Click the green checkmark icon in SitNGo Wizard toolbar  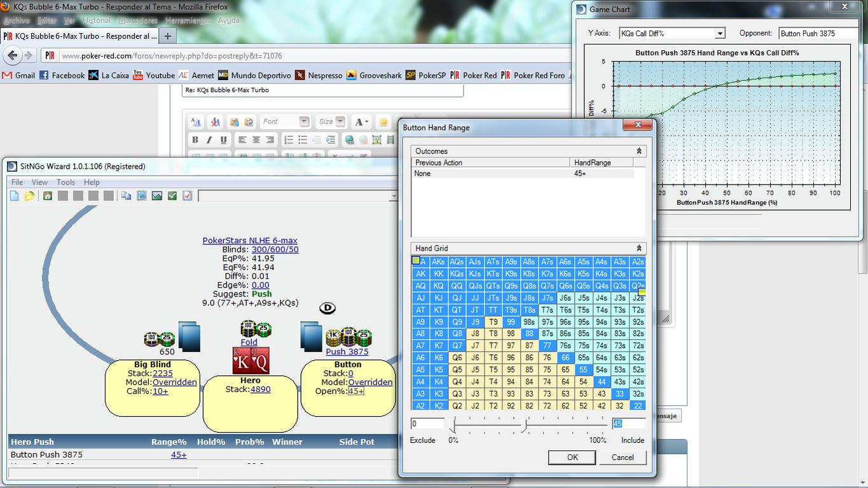click(172, 196)
